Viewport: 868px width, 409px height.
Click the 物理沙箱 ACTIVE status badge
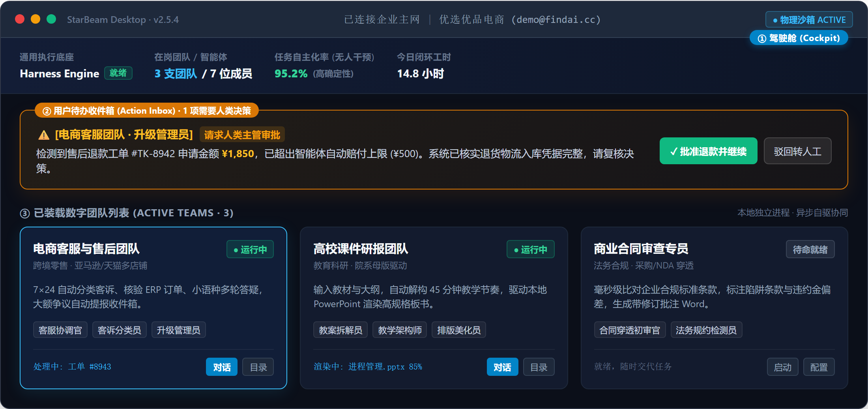point(809,20)
